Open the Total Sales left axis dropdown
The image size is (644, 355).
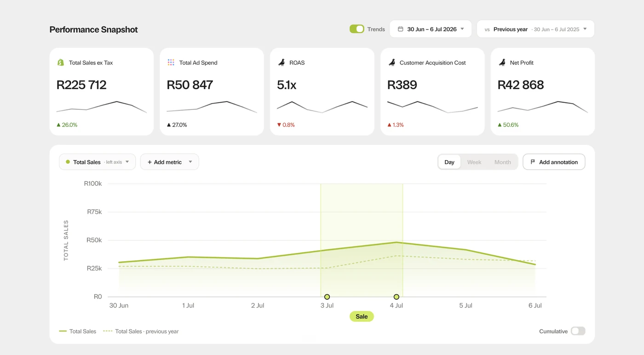97,162
